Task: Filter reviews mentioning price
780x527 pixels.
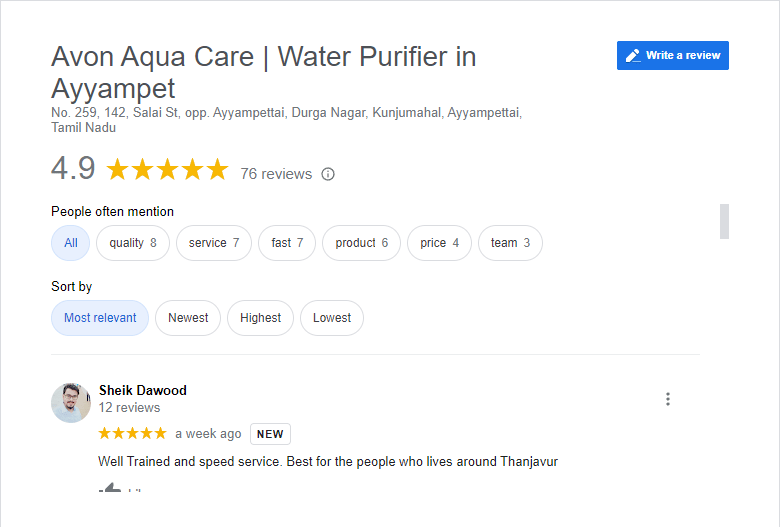Action: coord(440,243)
